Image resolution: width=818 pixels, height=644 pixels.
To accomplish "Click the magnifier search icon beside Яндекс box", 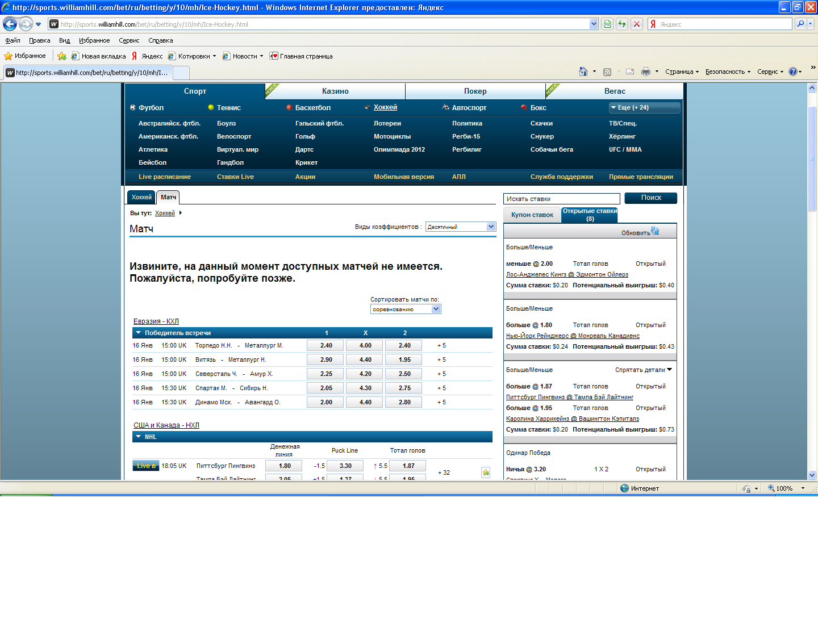I will 800,24.
